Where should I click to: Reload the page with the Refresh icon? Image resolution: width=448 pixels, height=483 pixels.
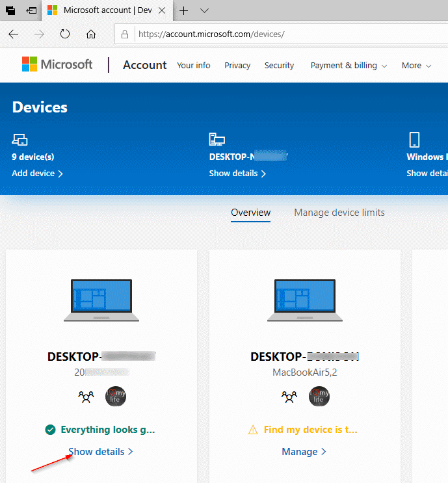click(x=65, y=34)
